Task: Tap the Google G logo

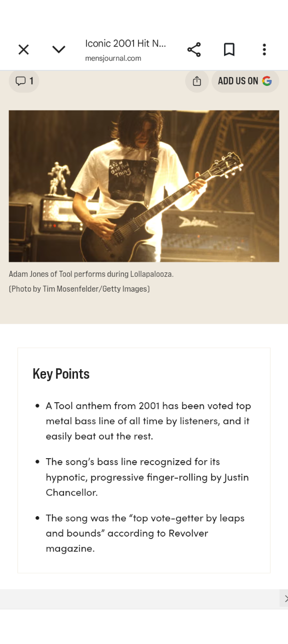Action: [x=267, y=81]
